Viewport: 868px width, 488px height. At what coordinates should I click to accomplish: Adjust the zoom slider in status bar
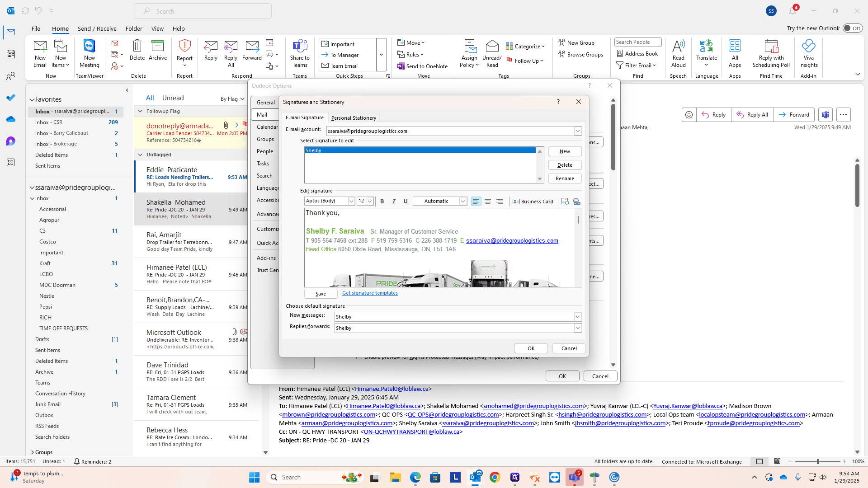click(x=817, y=461)
